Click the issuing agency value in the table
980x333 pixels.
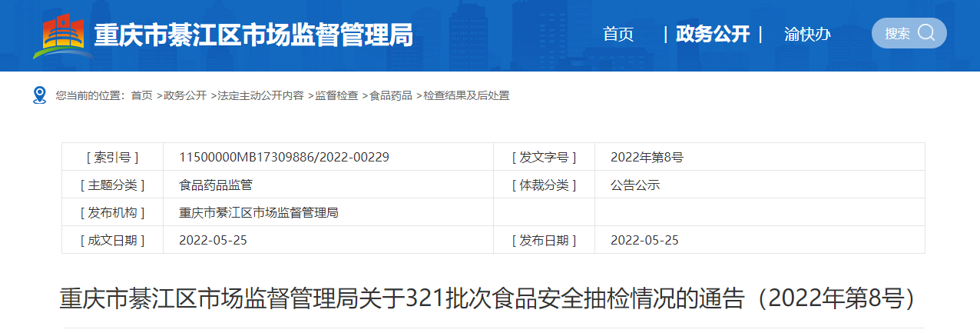(x=259, y=212)
